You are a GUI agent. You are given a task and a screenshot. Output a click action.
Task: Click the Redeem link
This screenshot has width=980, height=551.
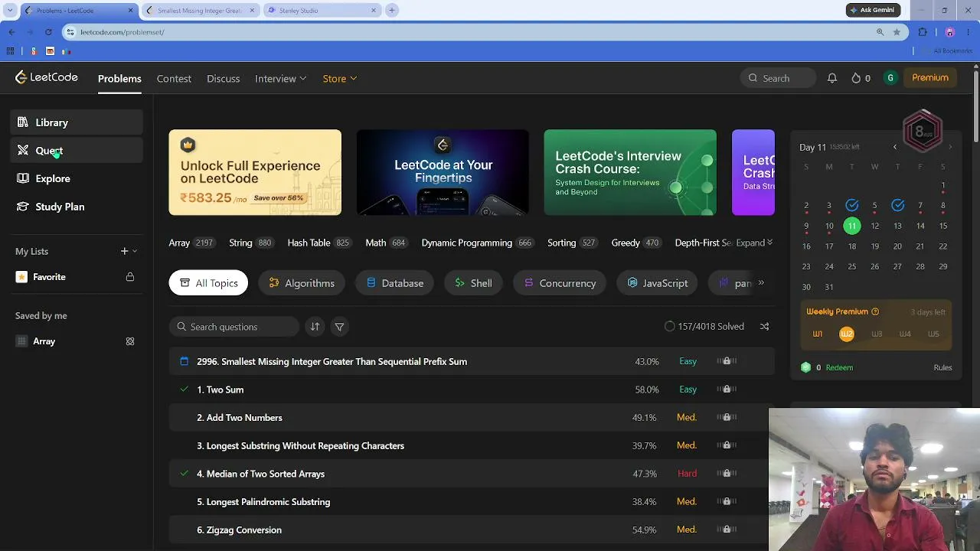[x=839, y=367]
